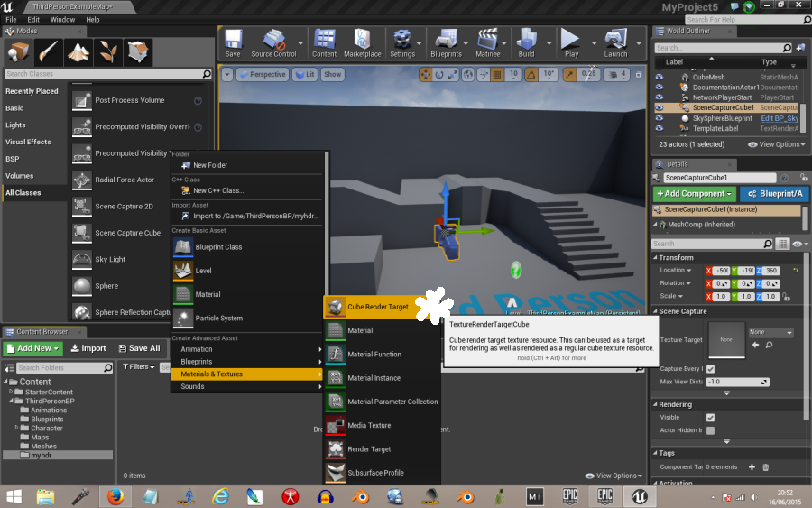Choose Material Function from submenu
This screenshot has width=812, height=508.
pos(383,355)
